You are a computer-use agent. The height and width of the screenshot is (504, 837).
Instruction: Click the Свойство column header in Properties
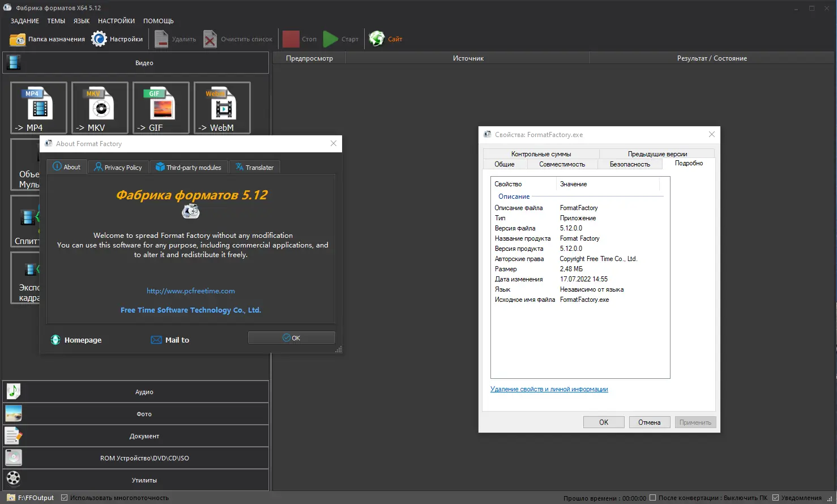[524, 184]
